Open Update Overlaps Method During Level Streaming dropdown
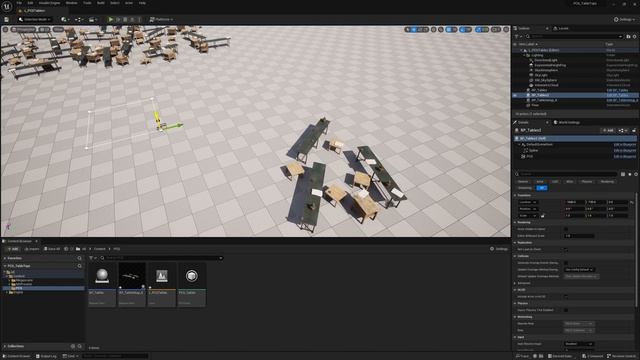 (579, 269)
